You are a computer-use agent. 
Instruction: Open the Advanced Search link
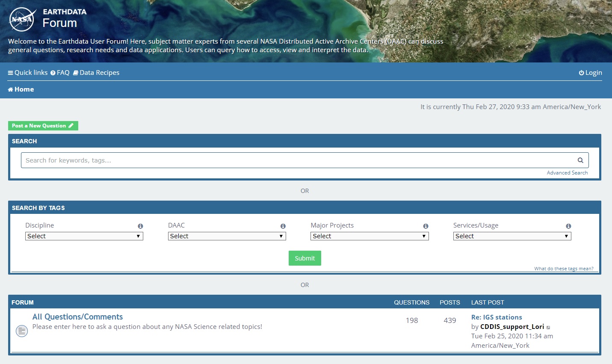point(567,173)
